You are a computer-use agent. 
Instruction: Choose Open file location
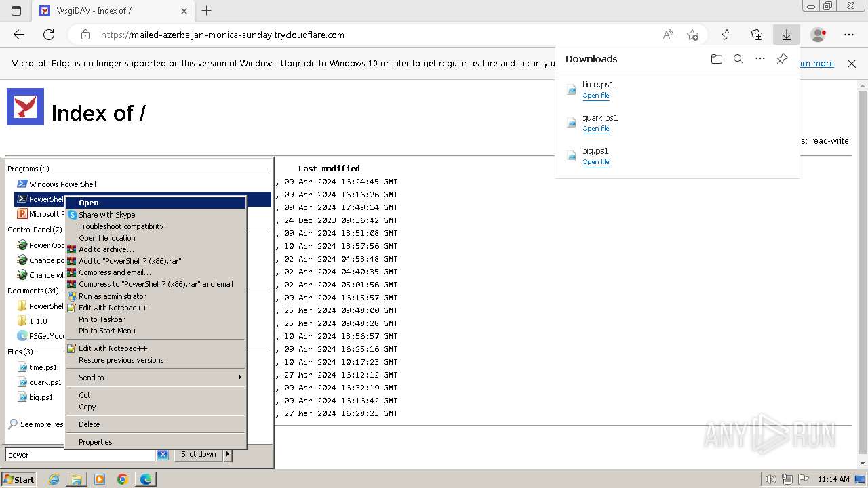(x=155, y=238)
